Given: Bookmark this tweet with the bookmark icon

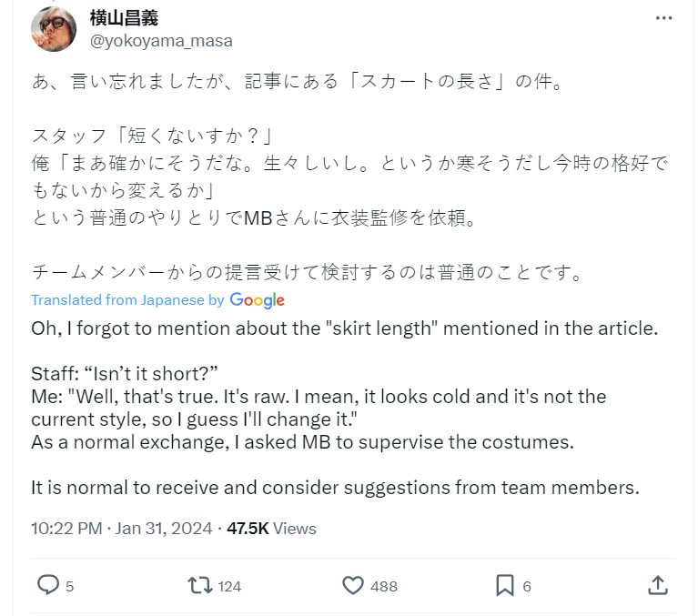Looking at the screenshot, I should (x=505, y=585).
